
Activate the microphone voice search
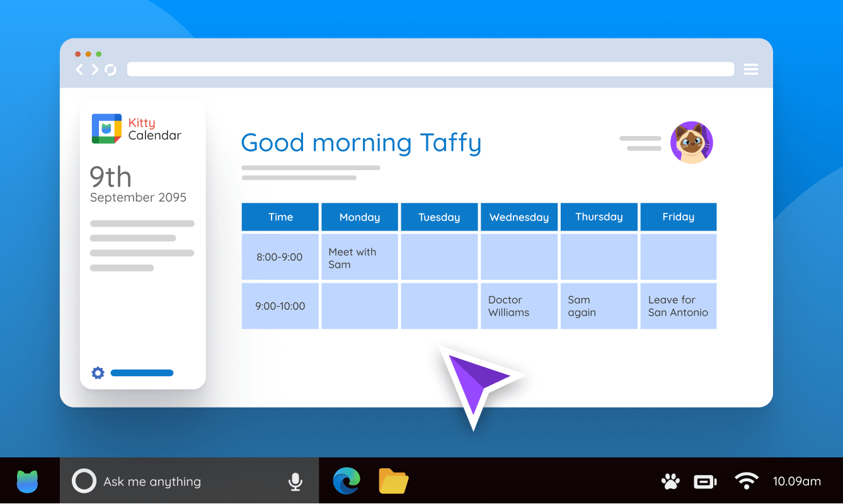tap(295, 482)
